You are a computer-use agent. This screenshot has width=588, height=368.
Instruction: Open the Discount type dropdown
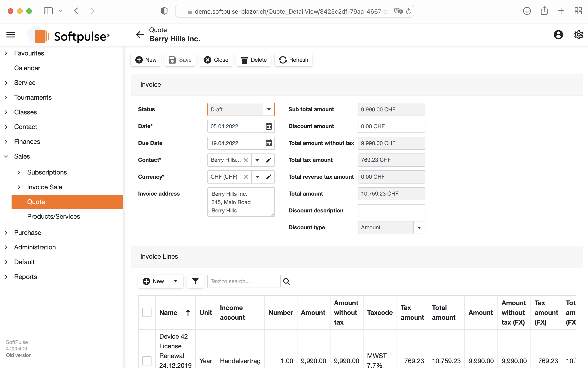point(419,227)
